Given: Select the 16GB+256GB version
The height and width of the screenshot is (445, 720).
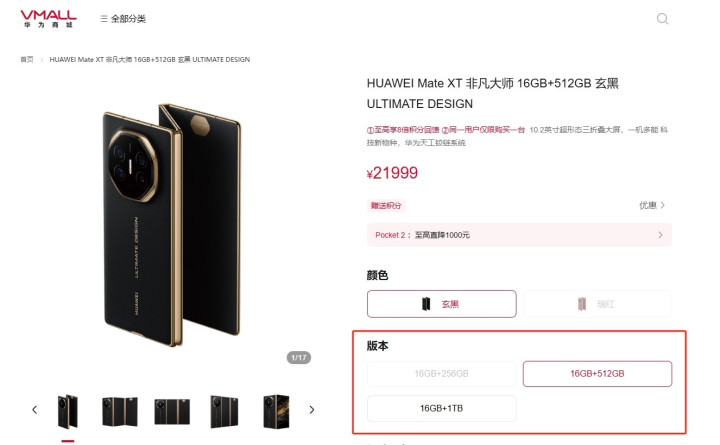Looking at the screenshot, I should 442,374.
